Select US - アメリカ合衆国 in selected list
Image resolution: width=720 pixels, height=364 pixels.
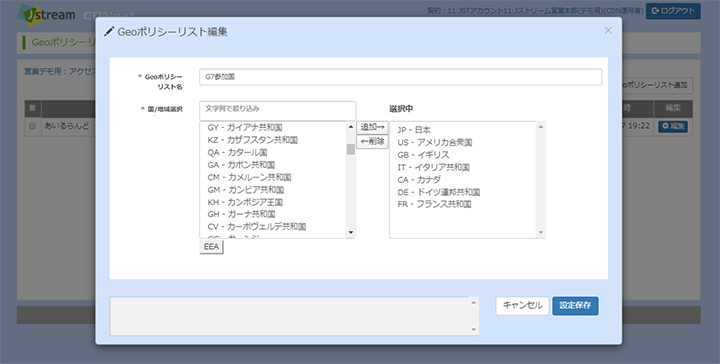[435, 142]
